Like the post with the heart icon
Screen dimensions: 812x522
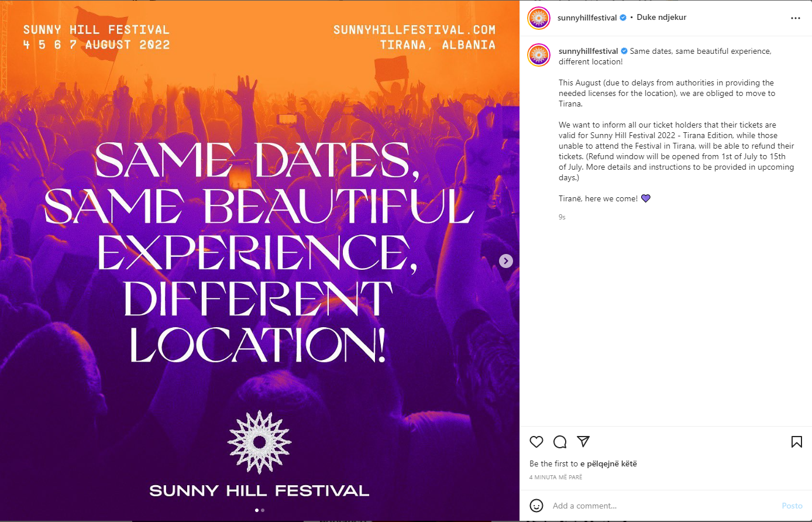pyautogui.click(x=536, y=442)
